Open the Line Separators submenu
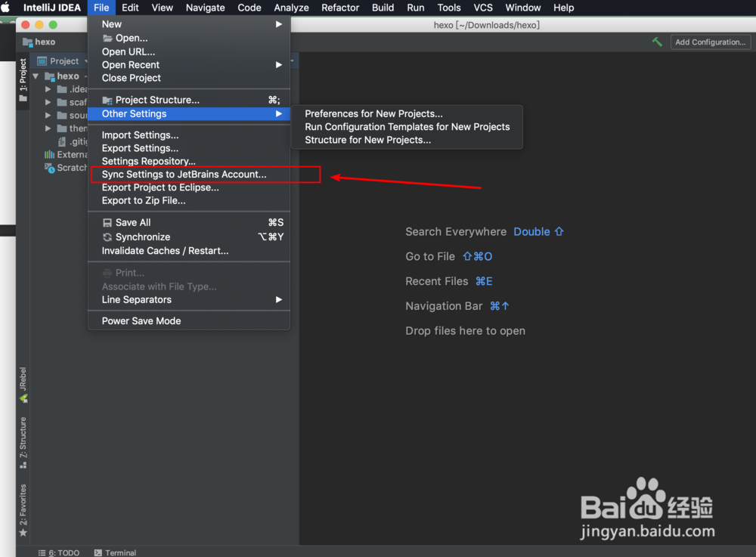Screen dimensions: 756x557 coord(189,300)
